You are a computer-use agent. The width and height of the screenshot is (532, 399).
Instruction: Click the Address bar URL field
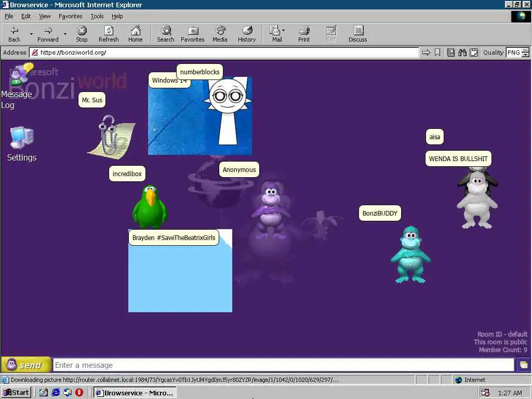point(224,52)
